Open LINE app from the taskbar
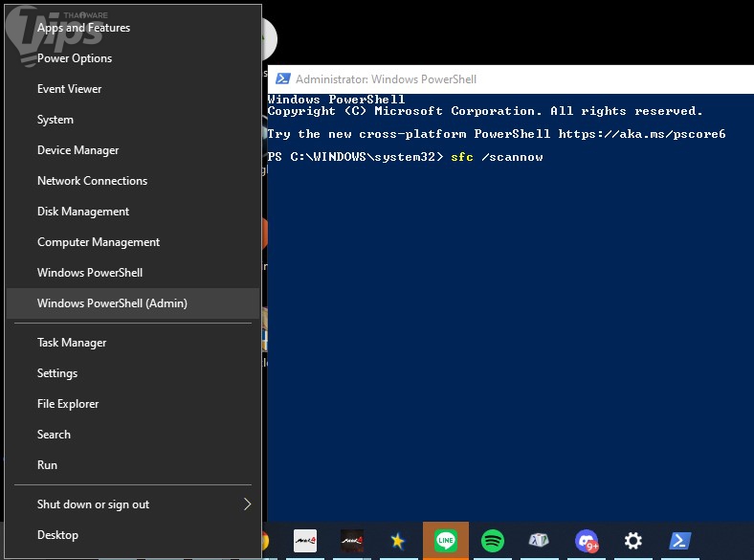Screen dimensions: 754x560 [x=446, y=541]
